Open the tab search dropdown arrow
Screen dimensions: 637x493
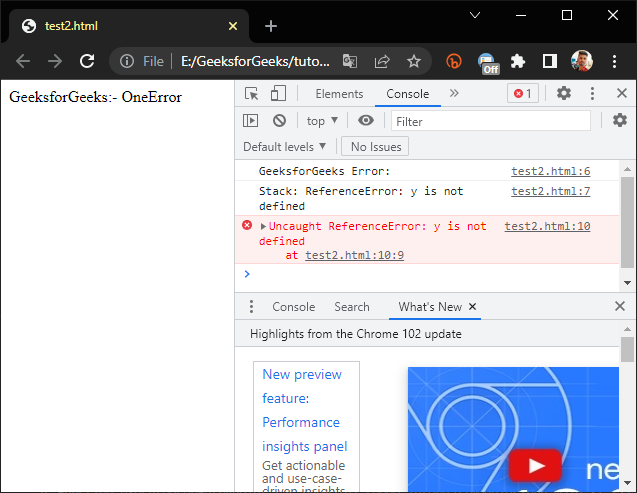[474, 15]
